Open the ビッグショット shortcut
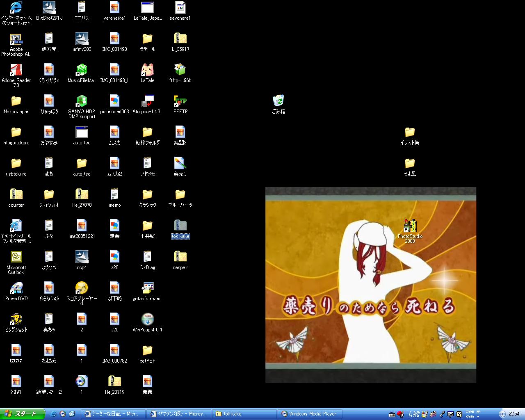Image resolution: width=525 pixels, height=420 pixels. [16, 322]
